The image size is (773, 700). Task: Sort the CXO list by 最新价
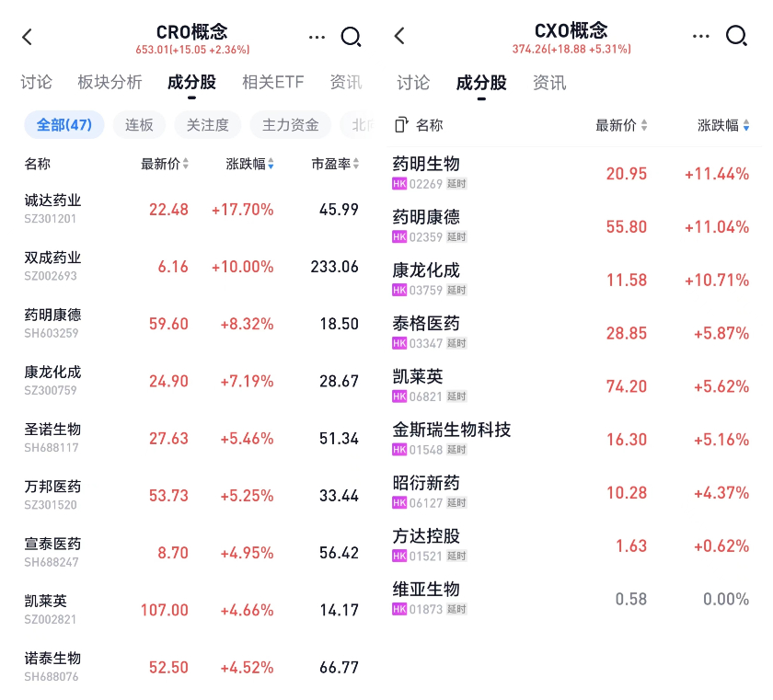click(622, 125)
